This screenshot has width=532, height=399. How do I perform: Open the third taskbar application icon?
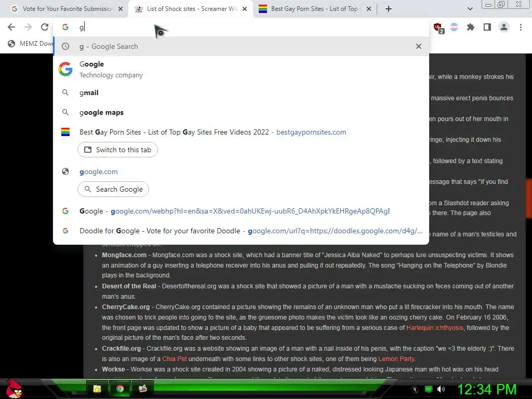pyautogui.click(x=143, y=389)
